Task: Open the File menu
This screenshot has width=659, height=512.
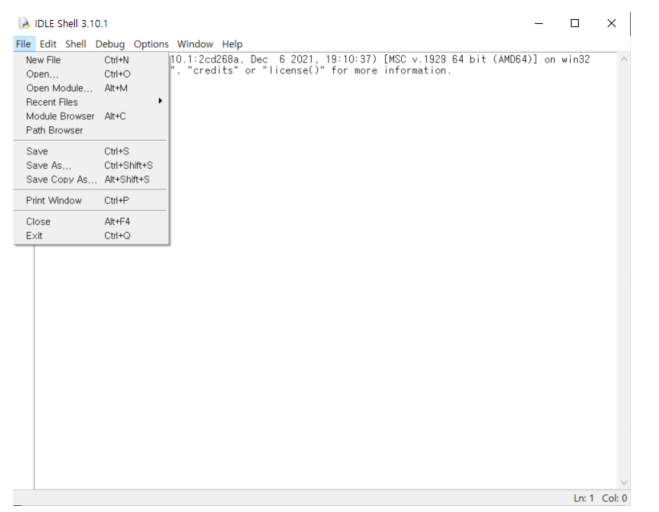Action: point(24,44)
